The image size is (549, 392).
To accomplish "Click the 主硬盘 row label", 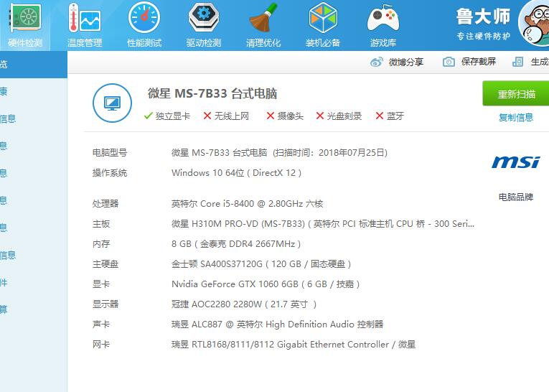I will (x=105, y=263).
